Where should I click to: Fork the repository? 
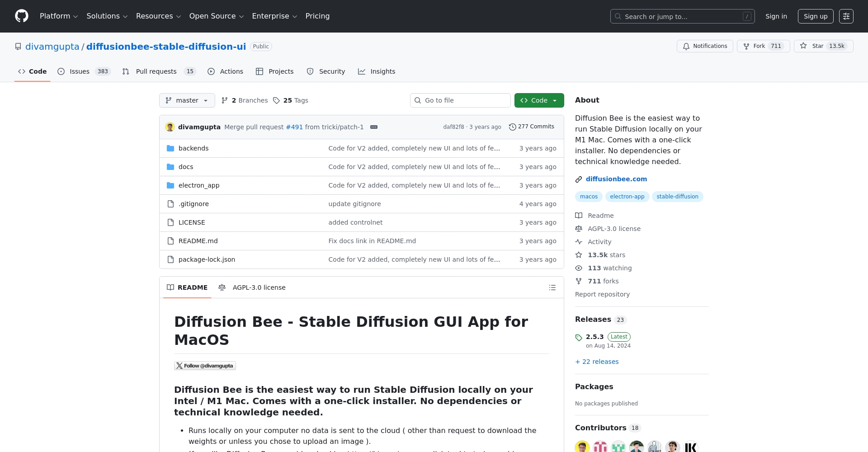763,46
